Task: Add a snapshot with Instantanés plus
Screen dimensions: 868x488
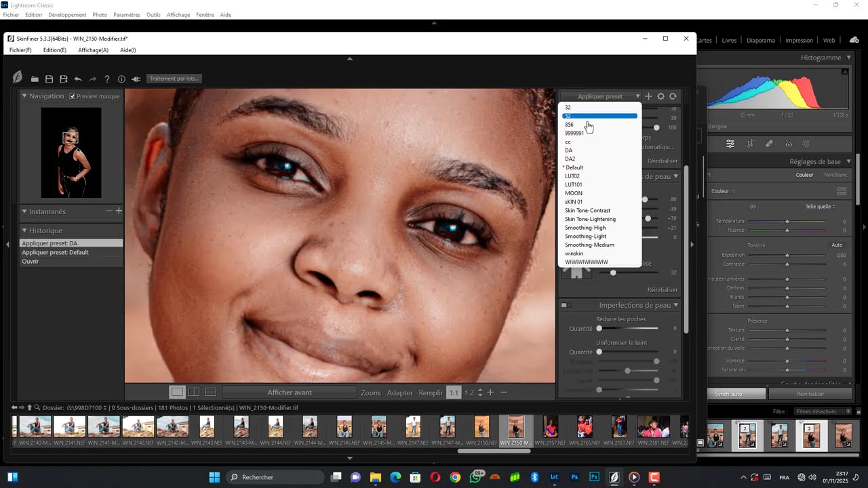Action: pos(119,211)
